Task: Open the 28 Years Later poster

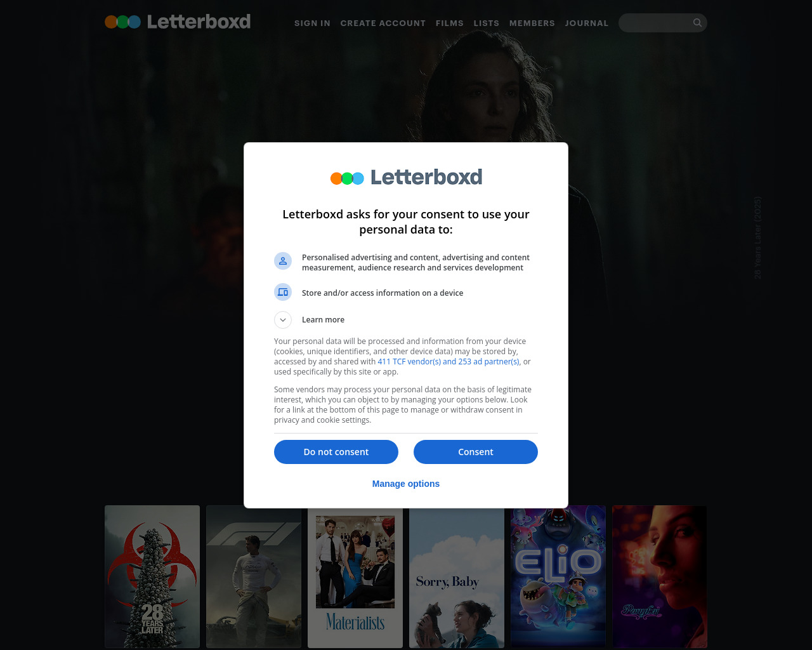Action: [x=152, y=576]
